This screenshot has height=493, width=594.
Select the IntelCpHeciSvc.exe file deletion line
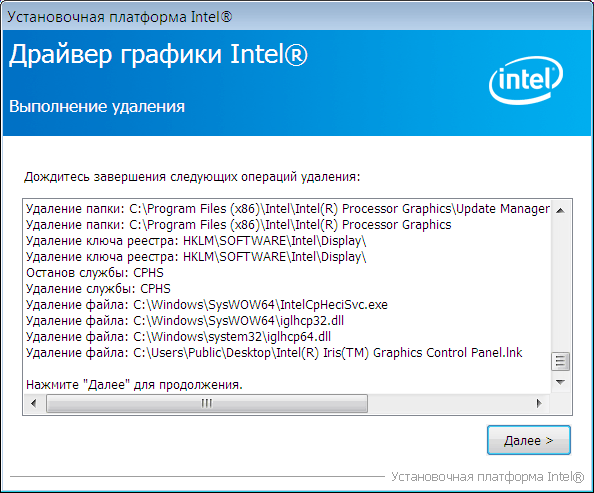point(207,305)
